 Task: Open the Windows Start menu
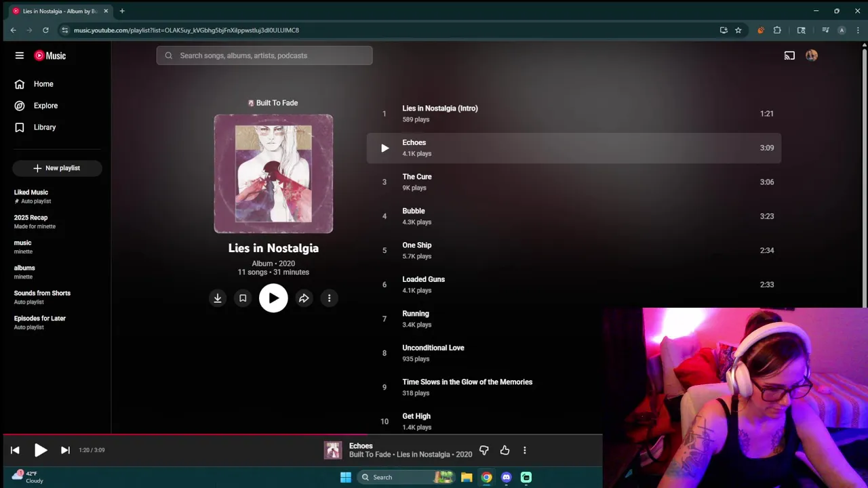pyautogui.click(x=346, y=477)
